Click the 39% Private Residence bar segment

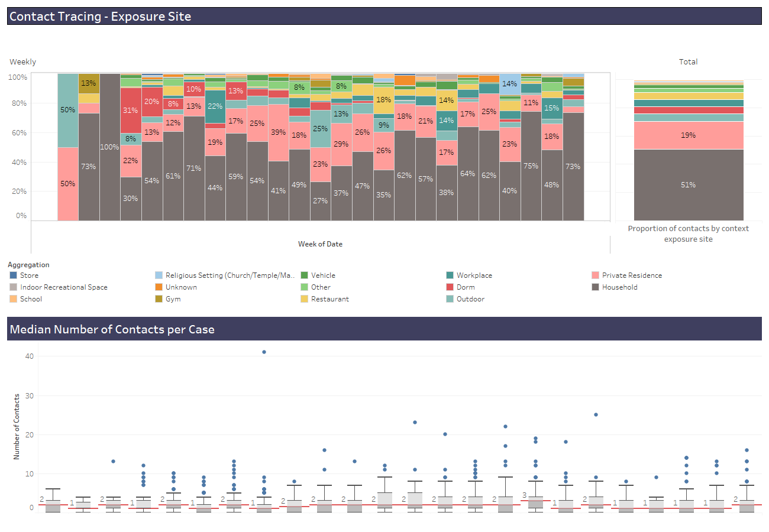278,132
